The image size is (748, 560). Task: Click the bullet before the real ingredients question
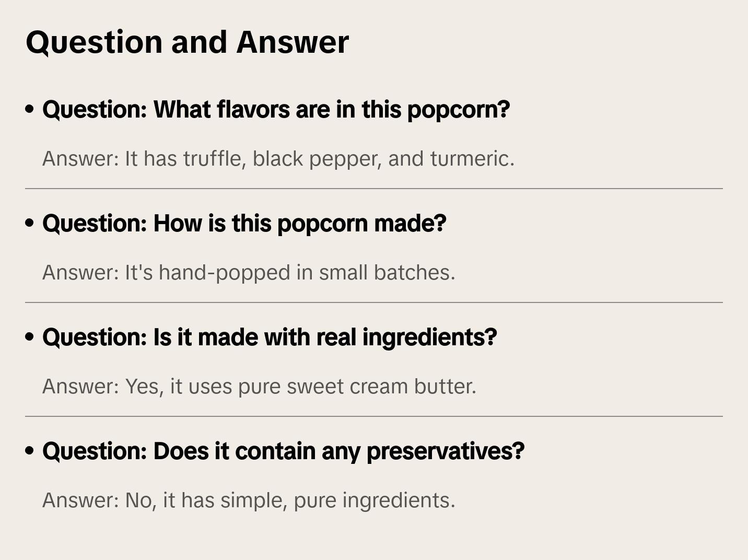(x=30, y=337)
